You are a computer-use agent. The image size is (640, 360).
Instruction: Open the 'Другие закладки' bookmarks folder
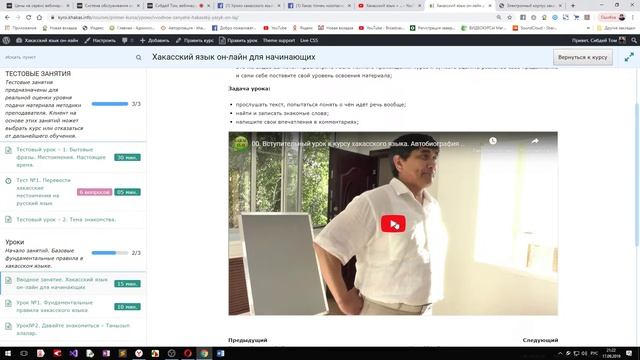click(x=616, y=28)
